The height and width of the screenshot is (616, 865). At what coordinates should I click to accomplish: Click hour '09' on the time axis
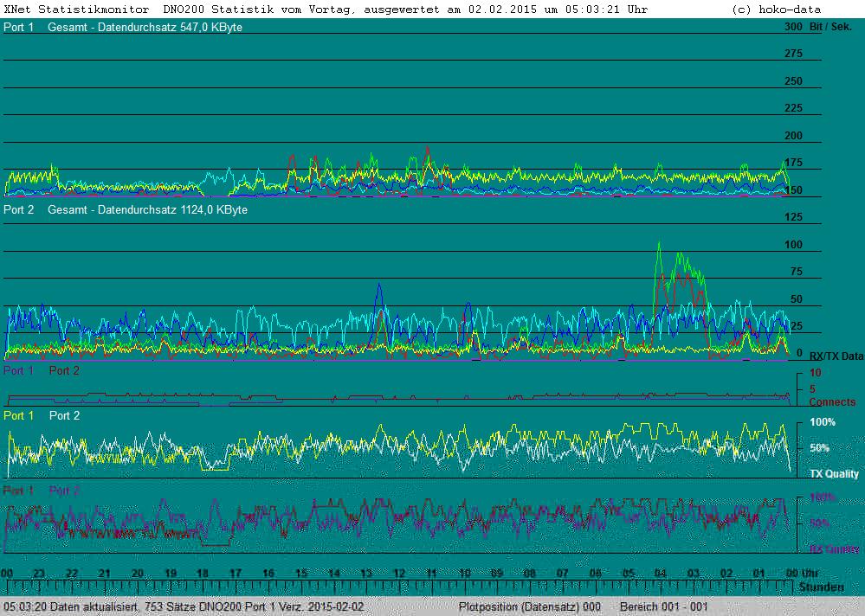click(497, 573)
